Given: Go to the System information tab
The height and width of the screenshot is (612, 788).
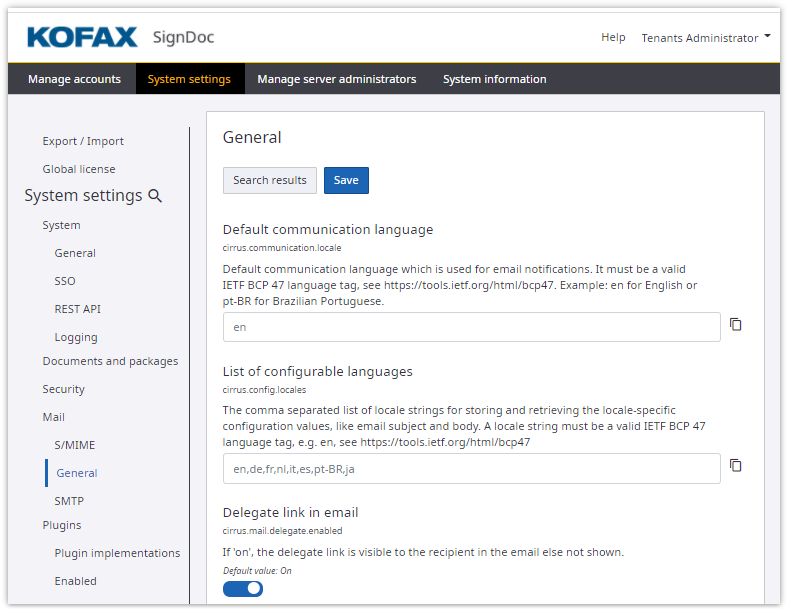Looking at the screenshot, I should pyautogui.click(x=494, y=79).
